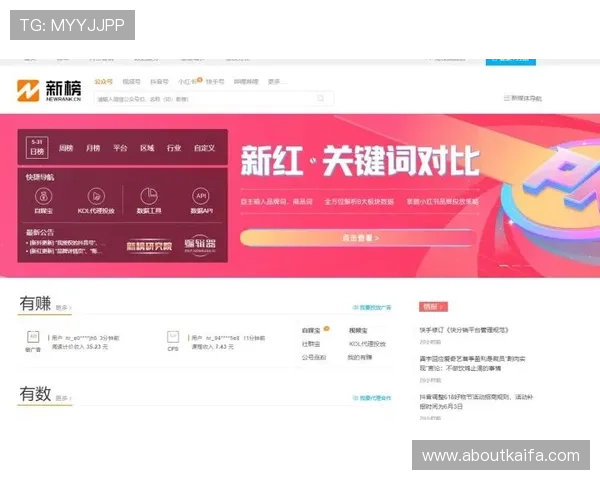Open the 抖音调整618好物节 news headline
The height and width of the screenshot is (480, 600).
click(x=476, y=402)
